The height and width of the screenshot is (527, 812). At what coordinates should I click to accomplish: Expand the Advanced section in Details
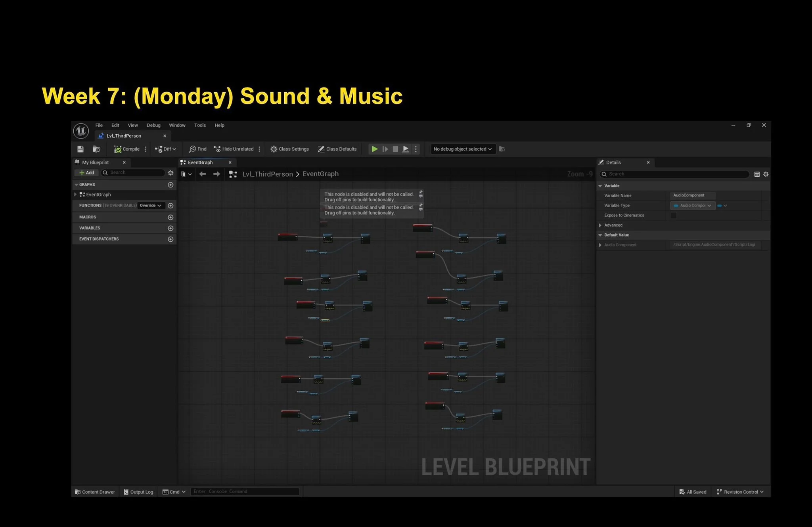click(x=600, y=225)
